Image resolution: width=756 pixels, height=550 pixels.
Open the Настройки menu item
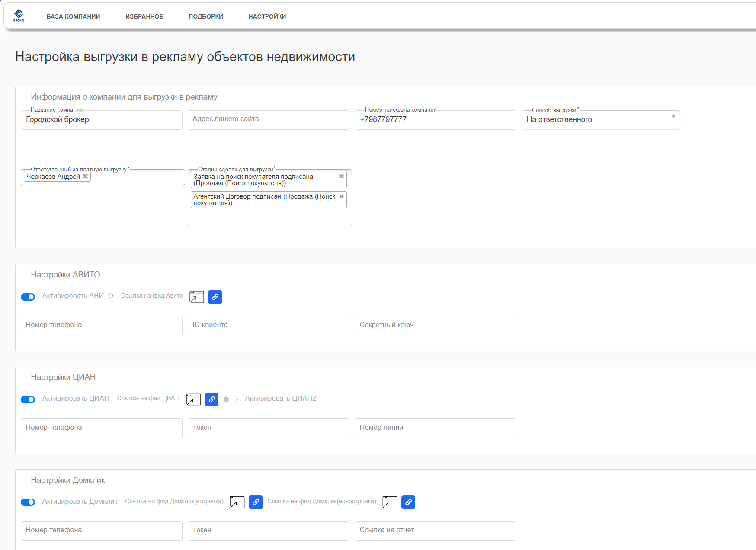[267, 16]
